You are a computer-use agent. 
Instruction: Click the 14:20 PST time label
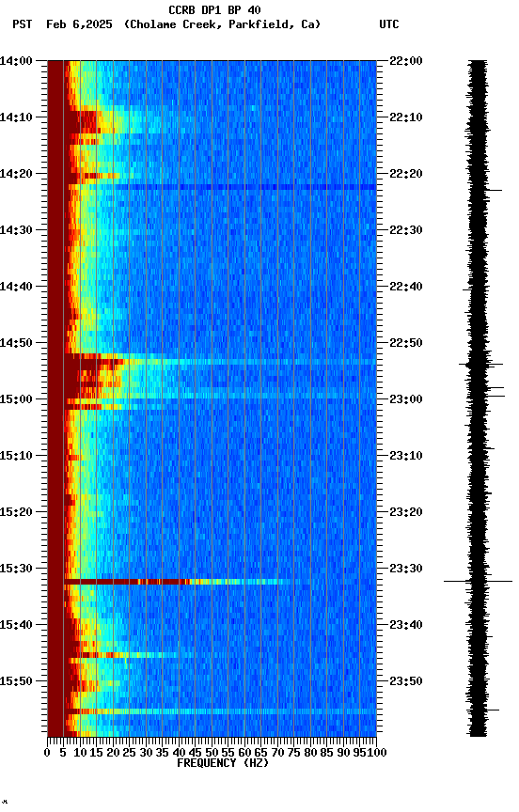16,174
